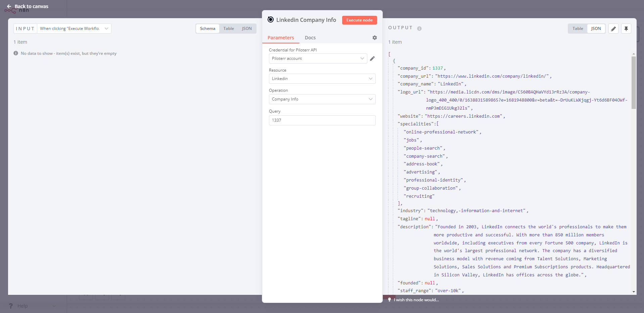
Task: Click the OUTPUT panel heading
Action: coord(400,28)
